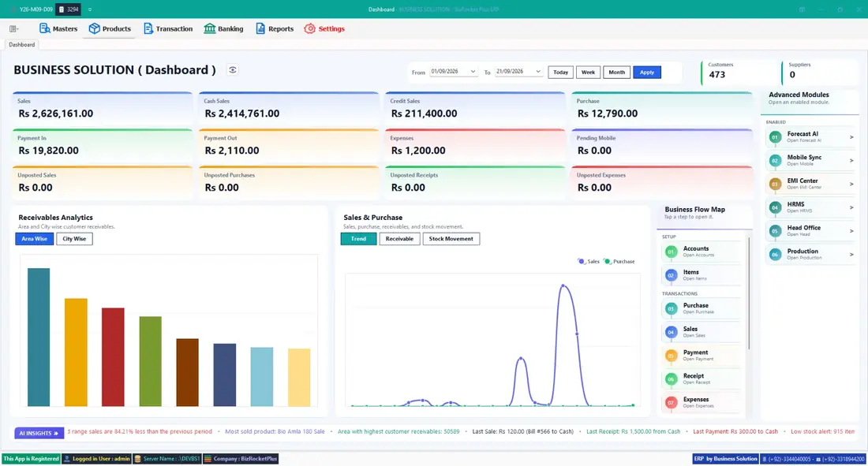This screenshot has height=466, width=868.
Task: Click the Today button
Action: point(561,73)
